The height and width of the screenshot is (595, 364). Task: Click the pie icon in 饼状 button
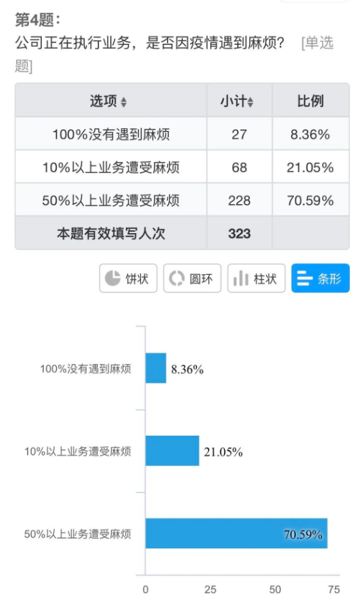point(113,278)
